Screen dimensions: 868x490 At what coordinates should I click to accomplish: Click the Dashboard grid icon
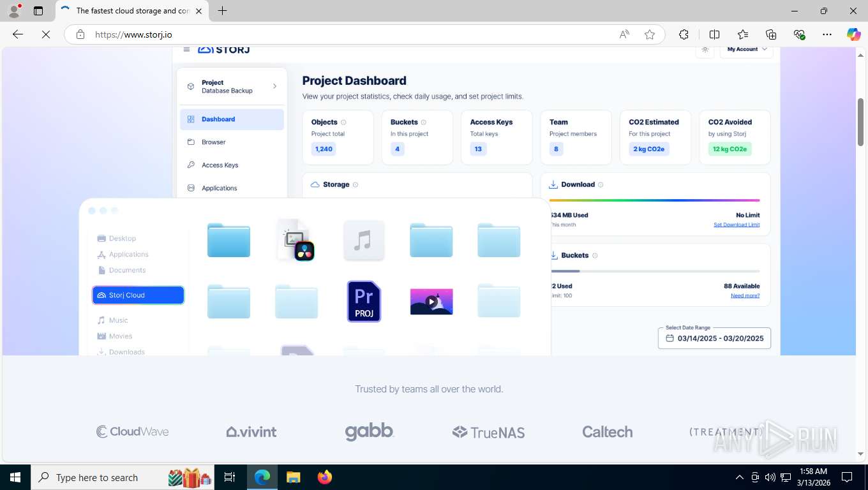[191, 119]
